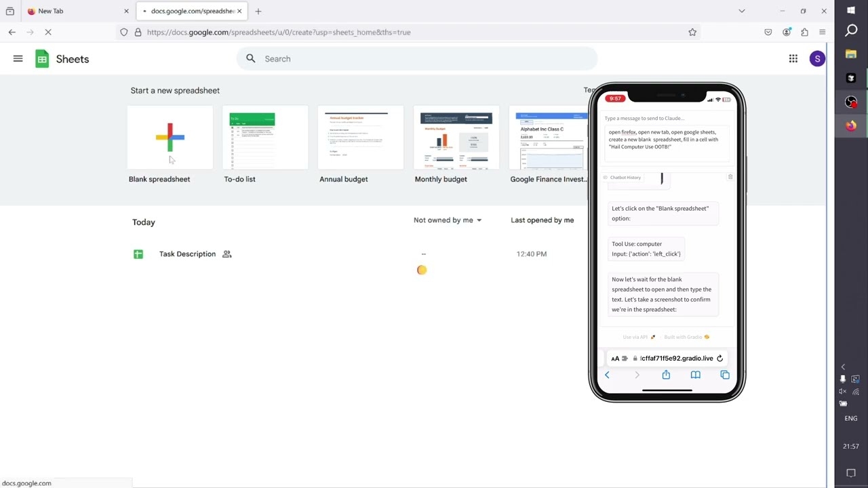Image resolution: width=868 pixels, height=488 pixels.
Task: Click the OBS Studio taskbar icon
Action: click(851, 102)
